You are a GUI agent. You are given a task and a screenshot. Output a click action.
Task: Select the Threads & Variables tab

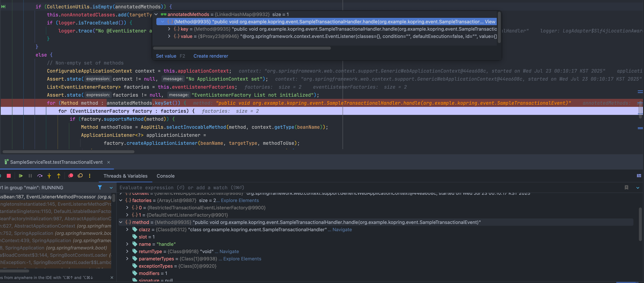125,176
